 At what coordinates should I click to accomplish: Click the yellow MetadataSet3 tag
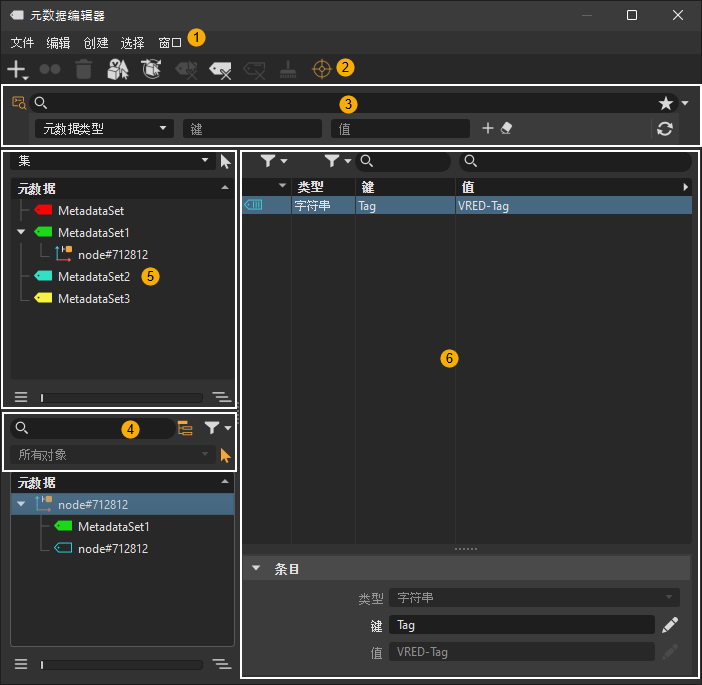(43, 298)
